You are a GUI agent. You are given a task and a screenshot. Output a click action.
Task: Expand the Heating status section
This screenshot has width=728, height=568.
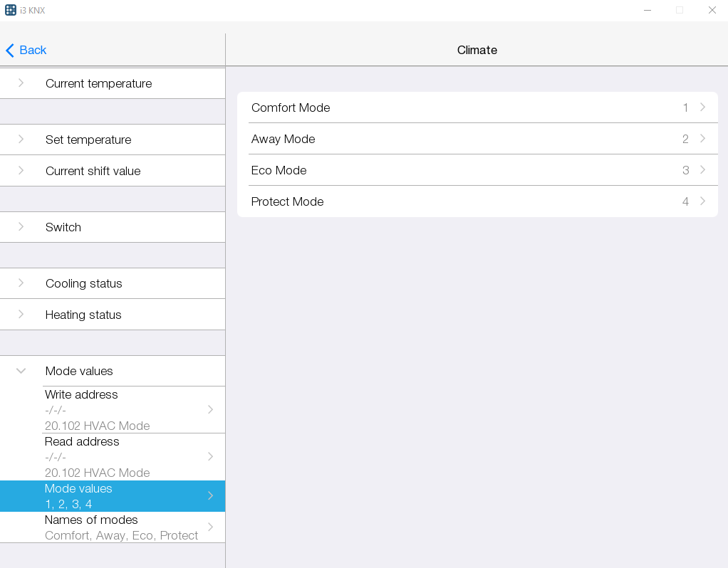tap(21, 315)
